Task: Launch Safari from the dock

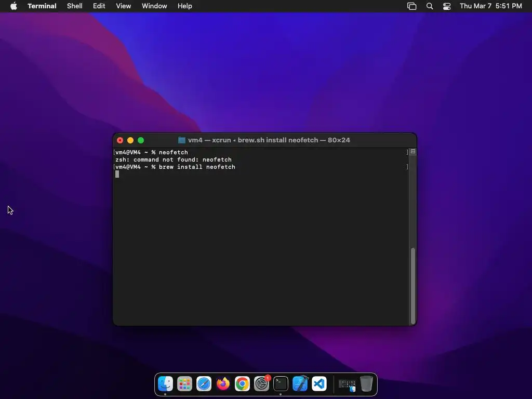Action: [x=204, y=384]
